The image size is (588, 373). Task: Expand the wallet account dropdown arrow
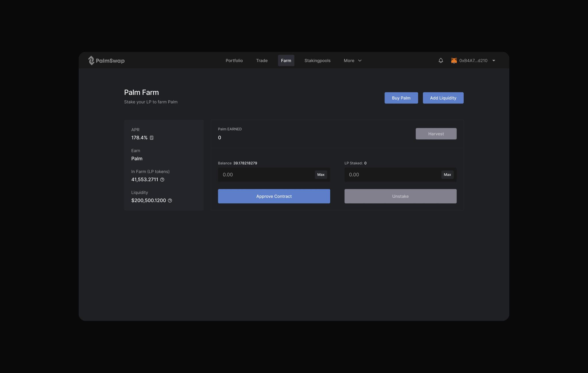(494, 61)
